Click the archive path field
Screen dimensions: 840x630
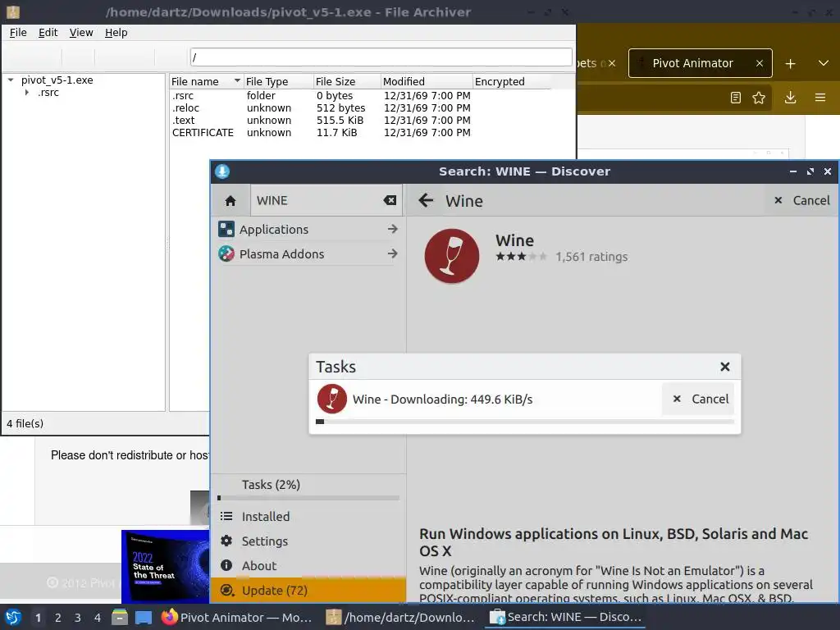coord(381,57)
